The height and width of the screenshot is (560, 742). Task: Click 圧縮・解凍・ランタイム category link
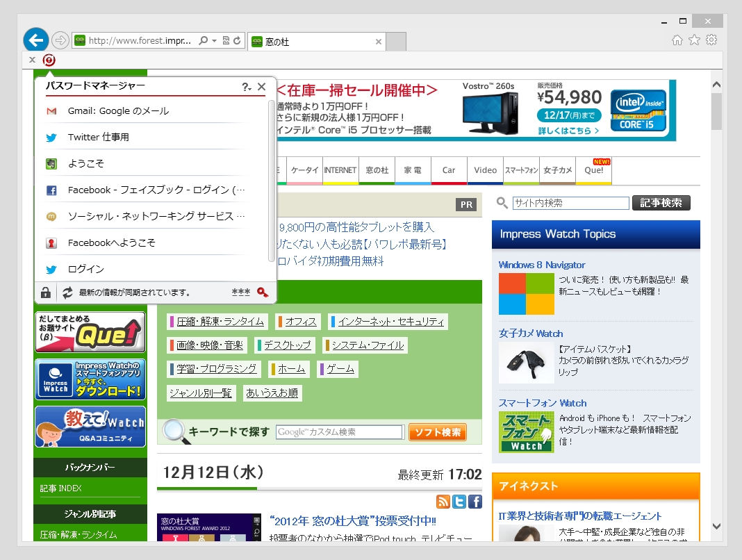pos(220,322)
